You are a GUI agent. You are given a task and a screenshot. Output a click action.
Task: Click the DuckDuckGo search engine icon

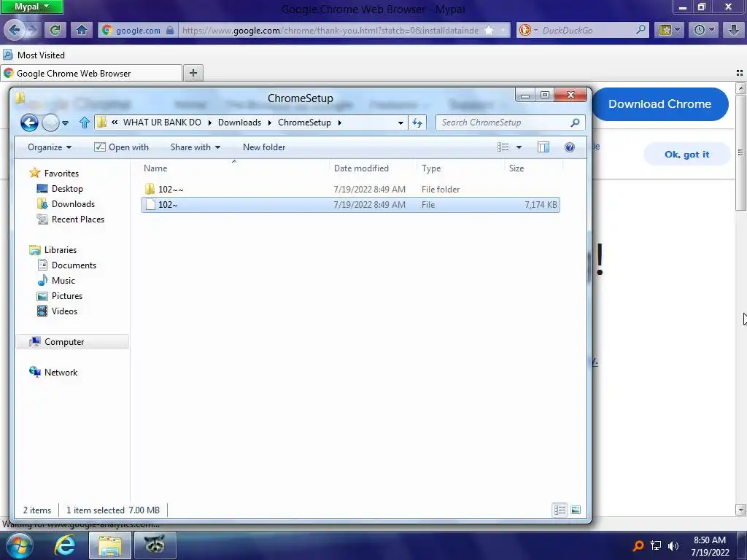click(x=525, y=30)
